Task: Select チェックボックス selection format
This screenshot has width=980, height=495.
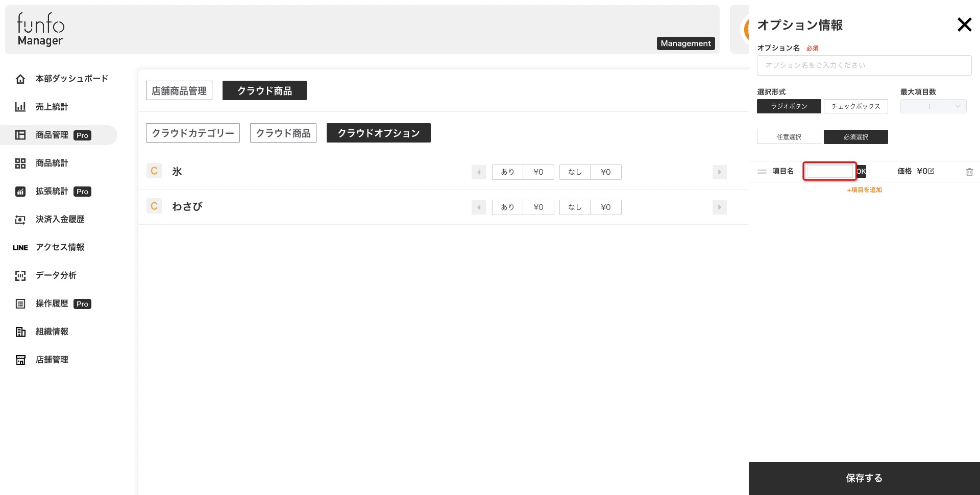Action: point(856,106)
